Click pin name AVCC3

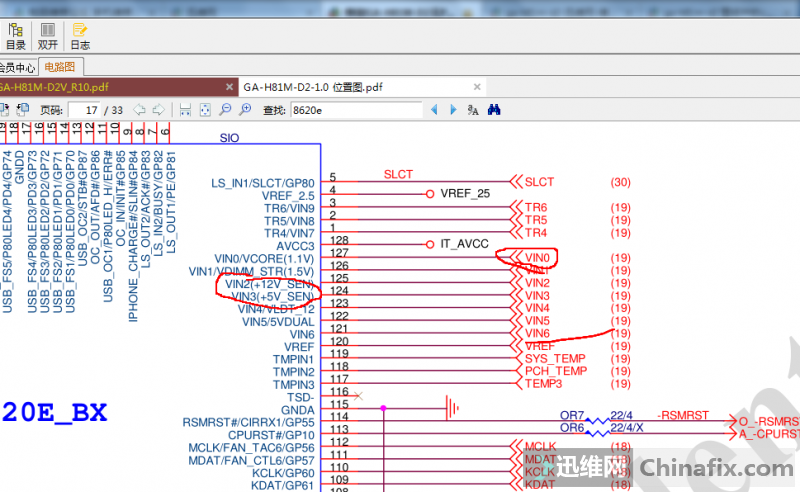pos(295,246)
